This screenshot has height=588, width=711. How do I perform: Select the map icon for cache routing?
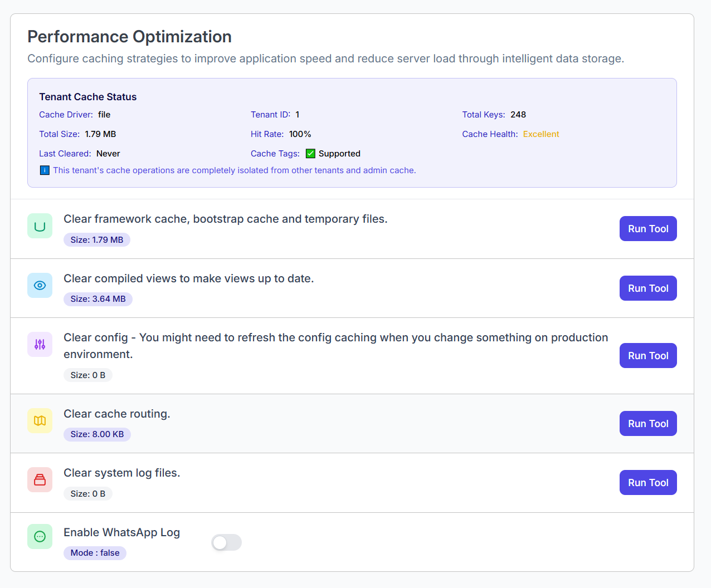point(40,421)
